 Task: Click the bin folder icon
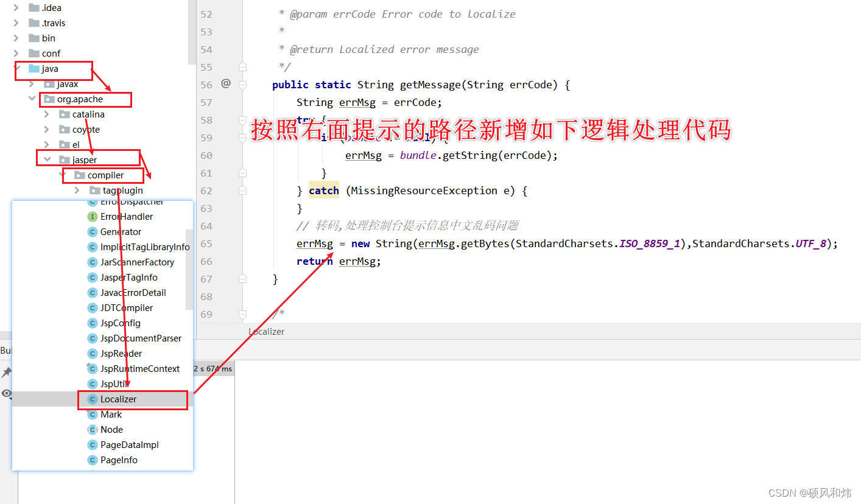pos(34,38)
